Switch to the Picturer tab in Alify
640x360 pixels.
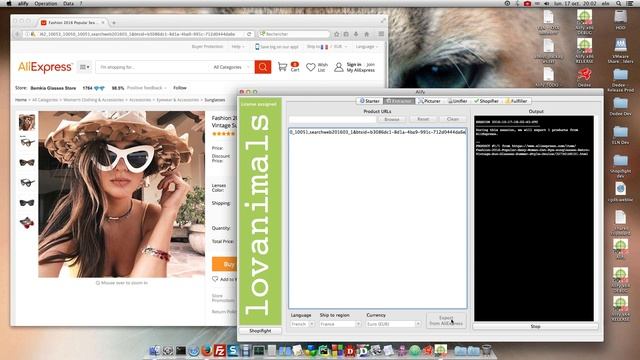pos(429,101)
